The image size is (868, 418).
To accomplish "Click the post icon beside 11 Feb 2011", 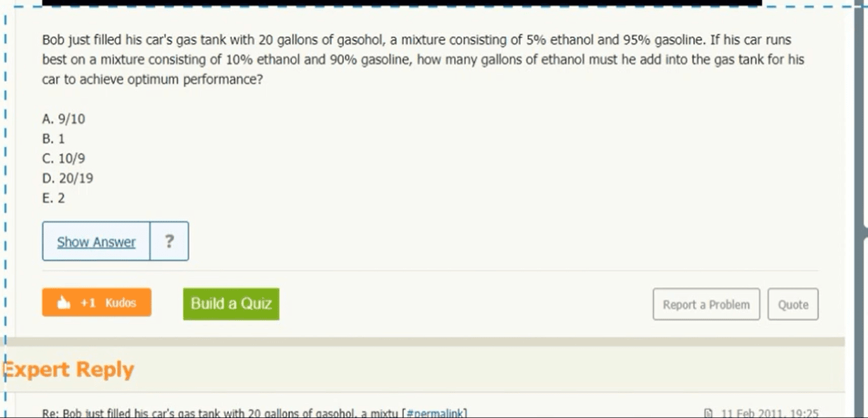I will (708, 413).
